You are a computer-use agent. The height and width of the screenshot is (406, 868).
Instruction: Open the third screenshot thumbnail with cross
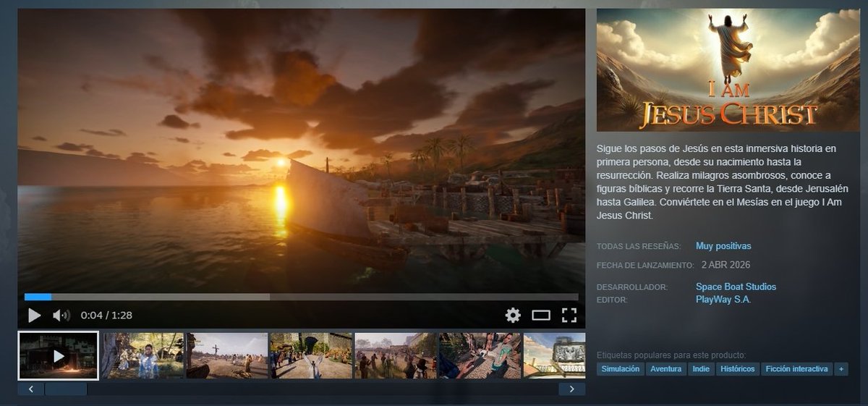coord(227,355)
